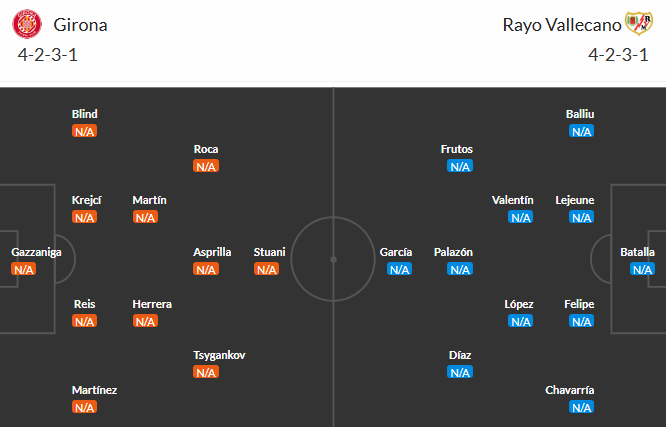Select goalkeeper Gazzaniga on the pitch
The image size is (666, 427).
tap(36, 252)
